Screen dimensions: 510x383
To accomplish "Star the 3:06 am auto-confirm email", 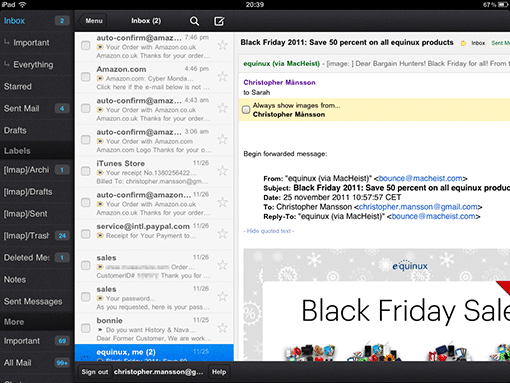I will (222, 139).
